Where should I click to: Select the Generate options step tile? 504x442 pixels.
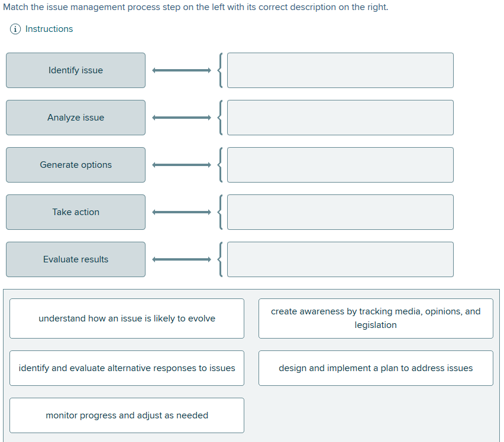point(75,164)
